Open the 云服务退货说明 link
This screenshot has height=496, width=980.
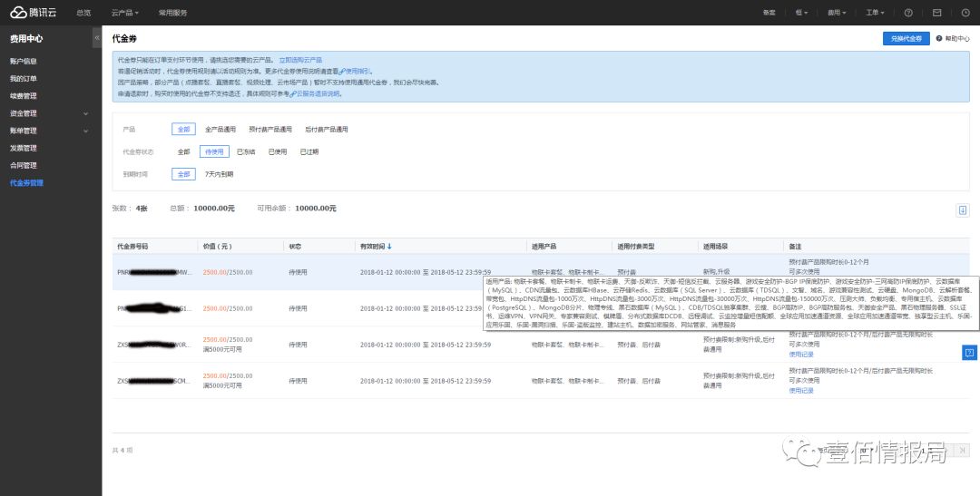point(317,93)
